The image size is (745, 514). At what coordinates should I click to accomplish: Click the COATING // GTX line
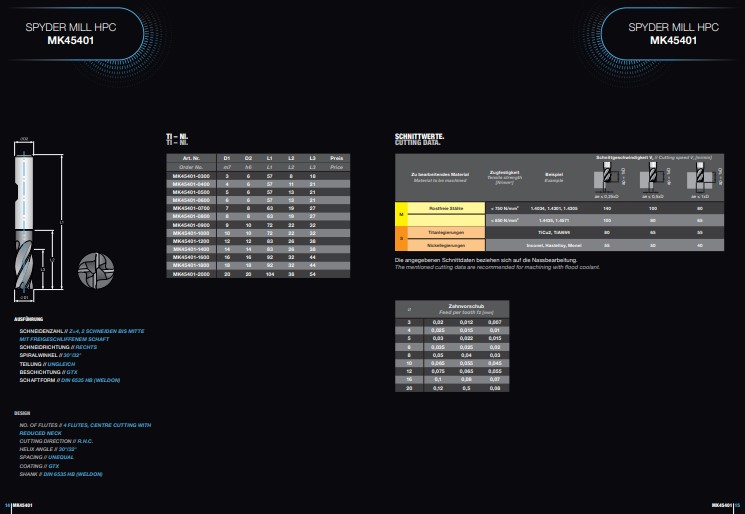(39, 466)
